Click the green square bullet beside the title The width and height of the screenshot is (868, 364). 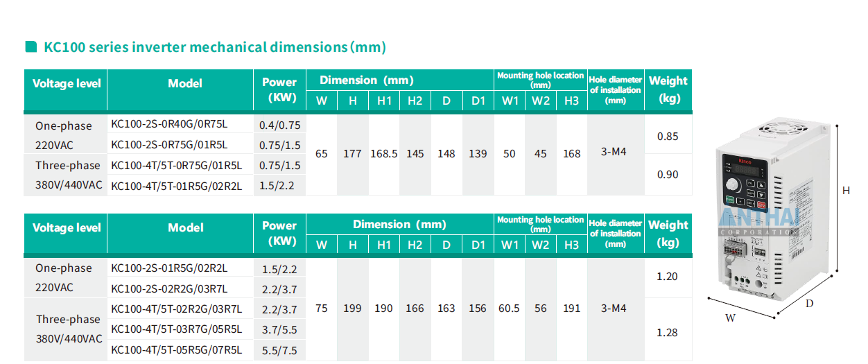tap(31, 47)
